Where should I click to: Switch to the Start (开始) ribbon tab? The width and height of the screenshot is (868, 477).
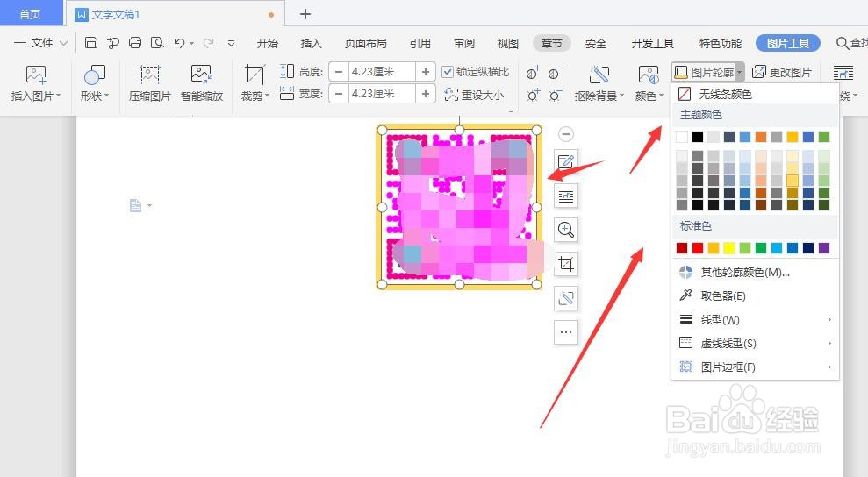coord(268,43)
